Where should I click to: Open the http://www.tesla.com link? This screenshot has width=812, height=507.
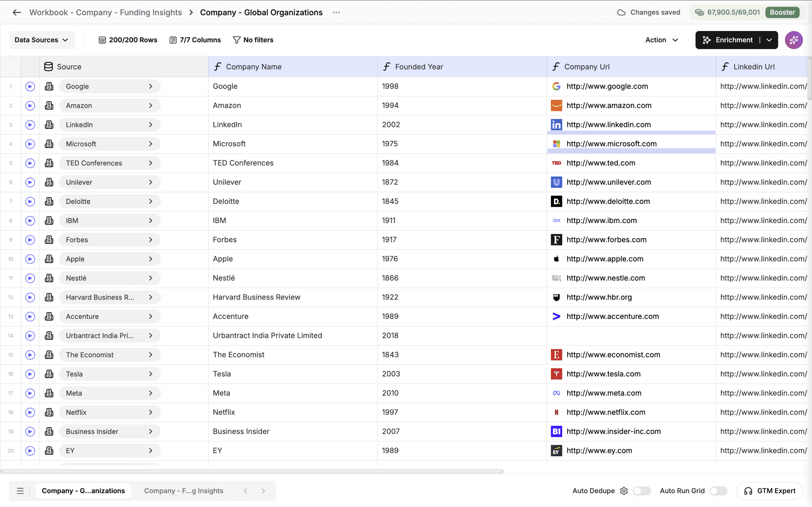603,374
